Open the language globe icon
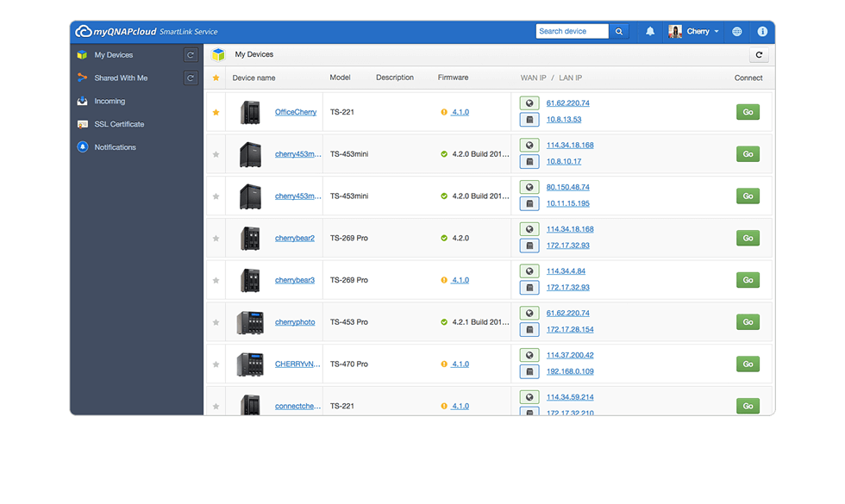Image resolution: width=845 pixels, height=504 pixels. (x=736, y=31)
